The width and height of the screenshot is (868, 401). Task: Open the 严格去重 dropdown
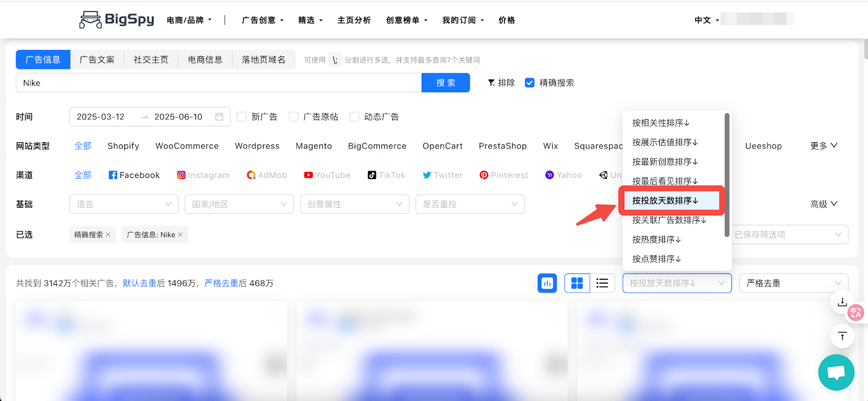pyautogui.click(x=794, y=283)
